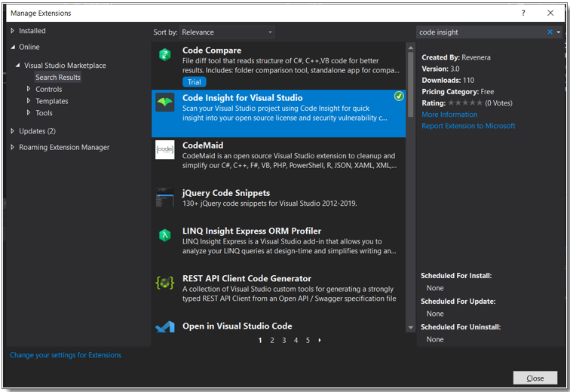
Task: Go to results page 3
Action: [284, 341]
